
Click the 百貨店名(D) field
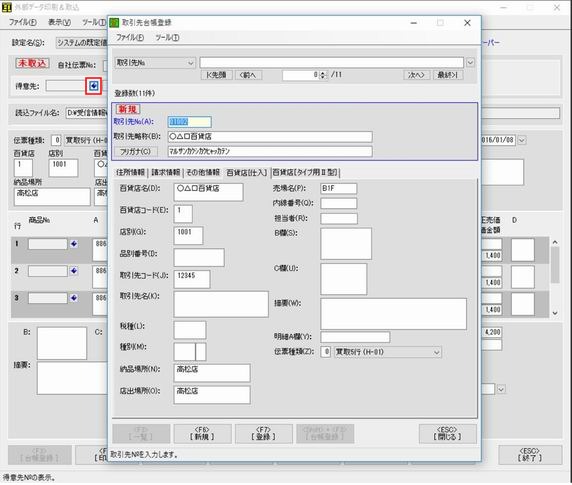[208, 192]
